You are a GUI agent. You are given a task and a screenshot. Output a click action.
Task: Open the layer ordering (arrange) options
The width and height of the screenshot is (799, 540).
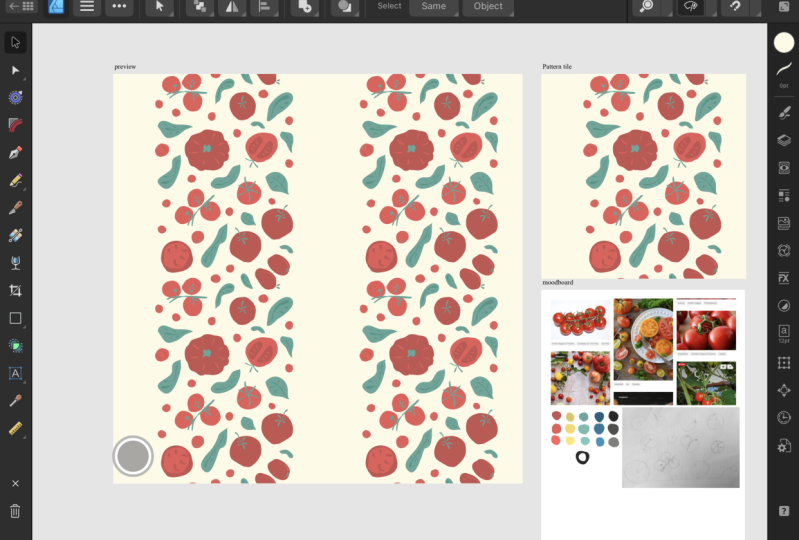point(200,7)
